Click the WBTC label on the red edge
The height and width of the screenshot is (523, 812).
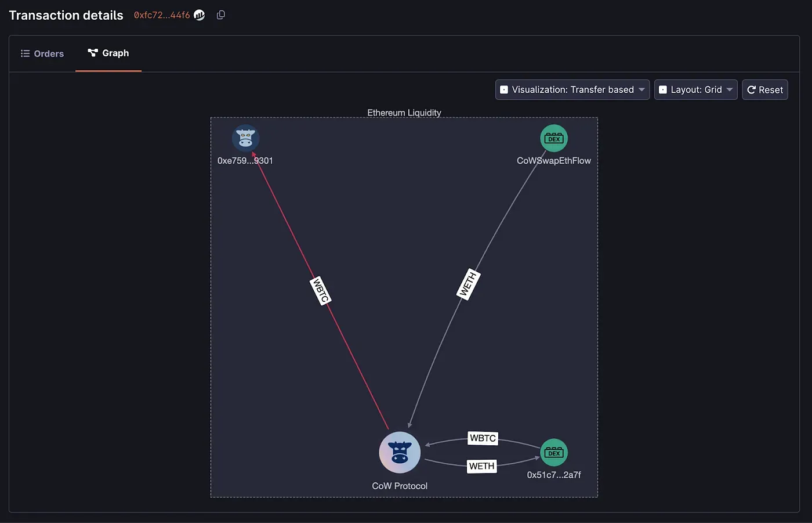point(321,290)
